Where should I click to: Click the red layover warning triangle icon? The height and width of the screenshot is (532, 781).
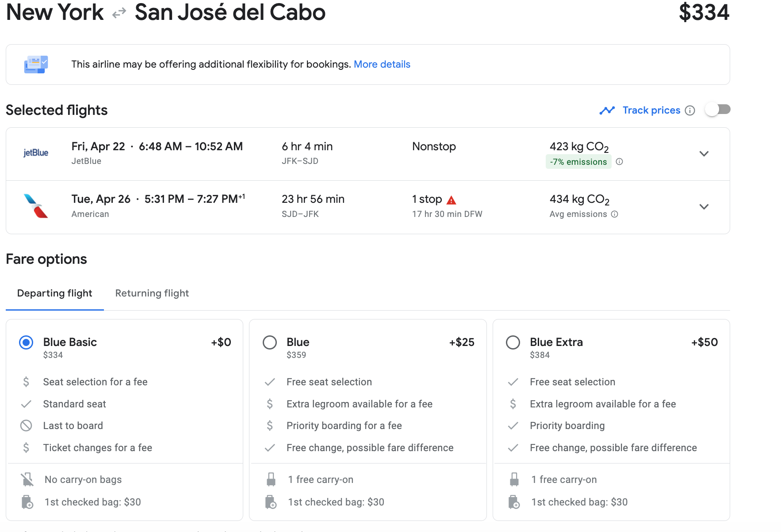coord(451,200)
